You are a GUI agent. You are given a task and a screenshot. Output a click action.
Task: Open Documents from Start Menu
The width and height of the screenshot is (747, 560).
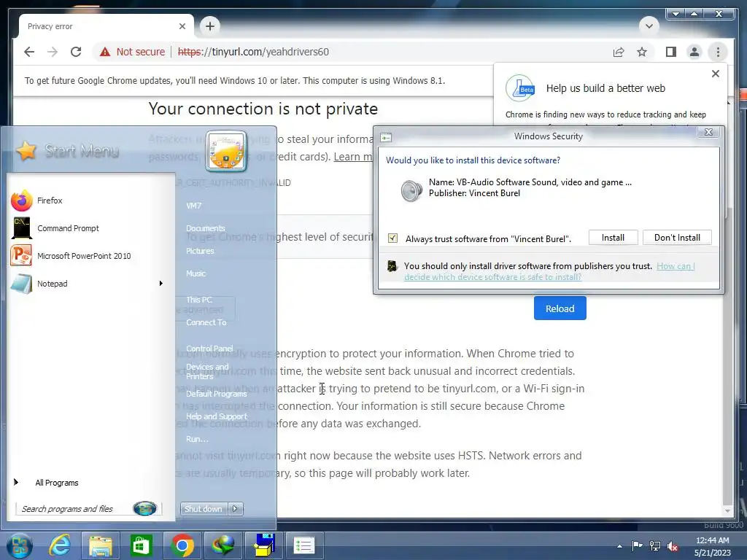coord(205,228)
